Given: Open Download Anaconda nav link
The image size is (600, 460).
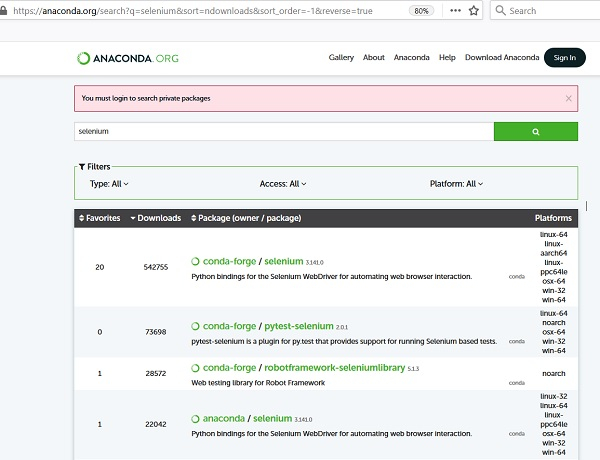Looking at the screenshot, I should [x=502, y=57].
